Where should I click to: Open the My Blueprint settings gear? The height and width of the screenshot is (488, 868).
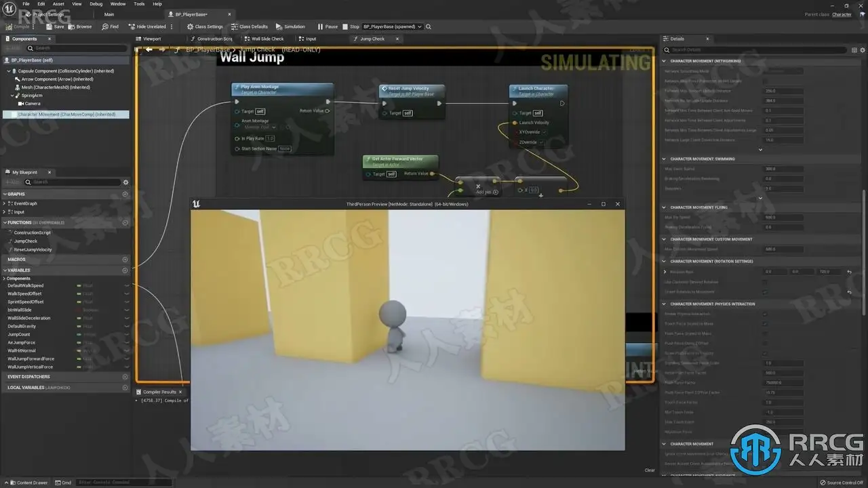pos(125,182)
